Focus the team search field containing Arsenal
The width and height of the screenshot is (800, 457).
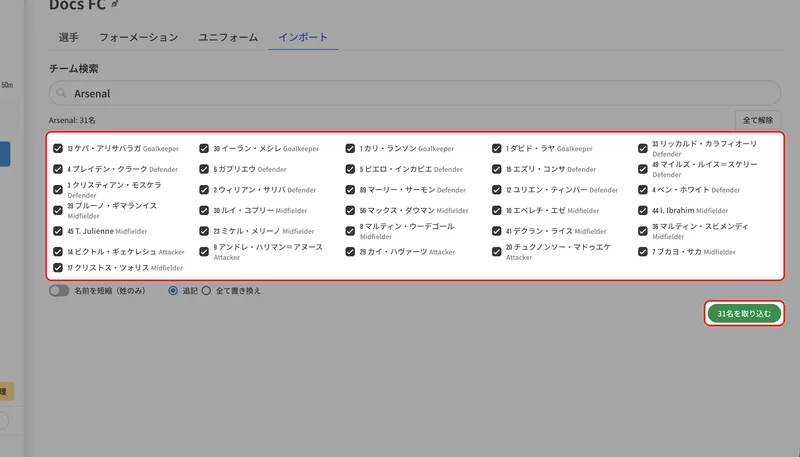coord(414,93)
